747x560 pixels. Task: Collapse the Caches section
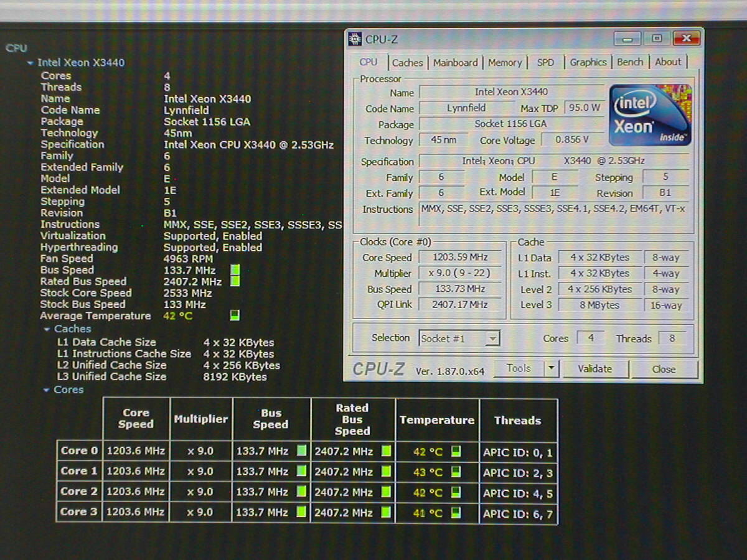pos(47,329)
